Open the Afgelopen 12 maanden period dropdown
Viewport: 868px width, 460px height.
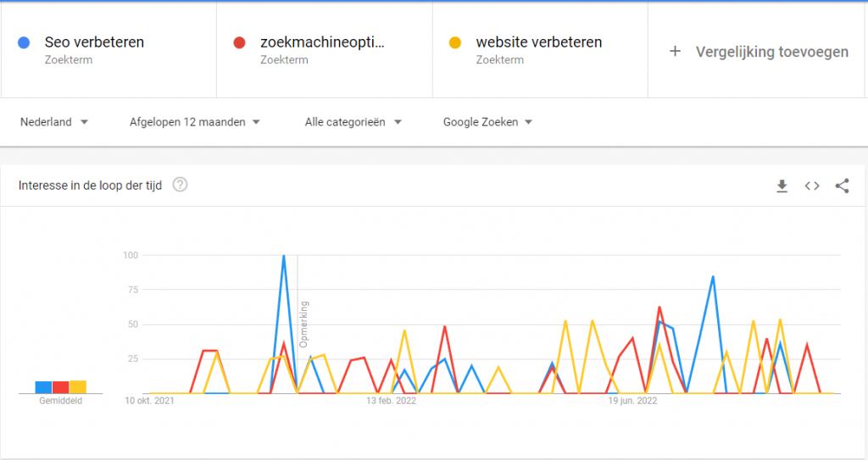pyautogui.click(x=194, y=122)
